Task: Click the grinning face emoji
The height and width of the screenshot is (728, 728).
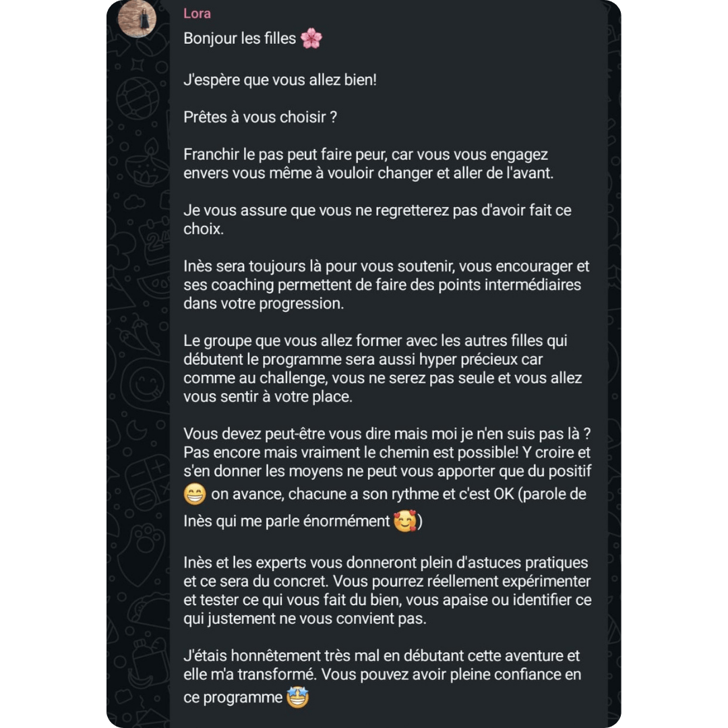Action: [x=195, y=495]
